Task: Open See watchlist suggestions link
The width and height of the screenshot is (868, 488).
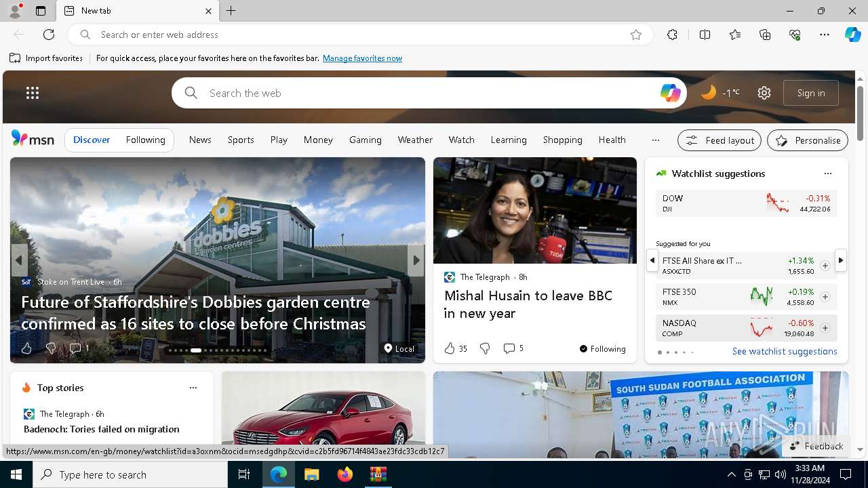Action: click(785, 351)
